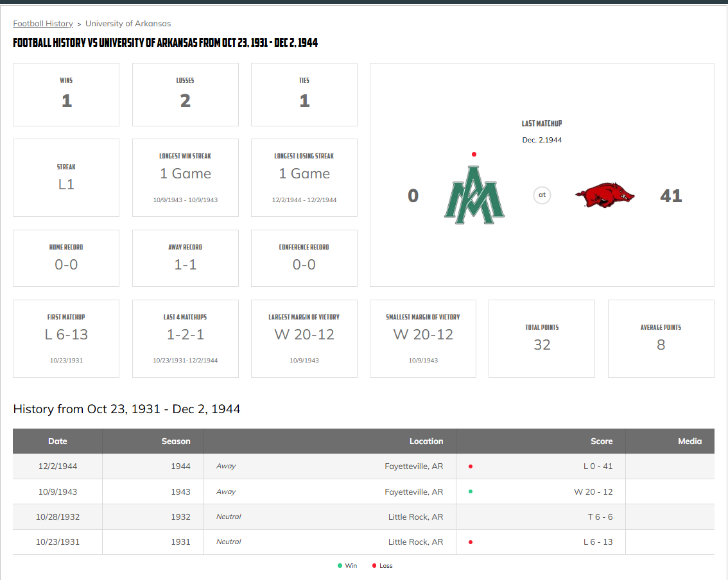Click the Longest Win Streak card
The height and width of the screenshot is (580, 728).
[186, 178]
